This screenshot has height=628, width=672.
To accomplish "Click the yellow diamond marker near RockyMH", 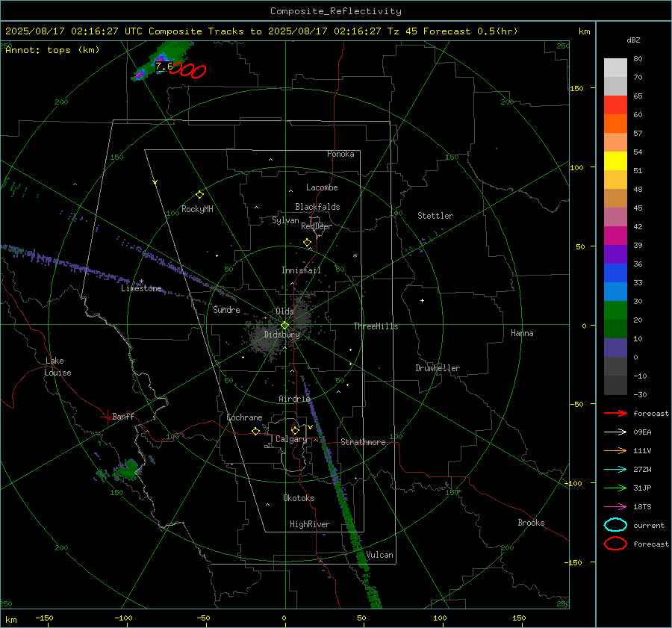I will [199, 195].
